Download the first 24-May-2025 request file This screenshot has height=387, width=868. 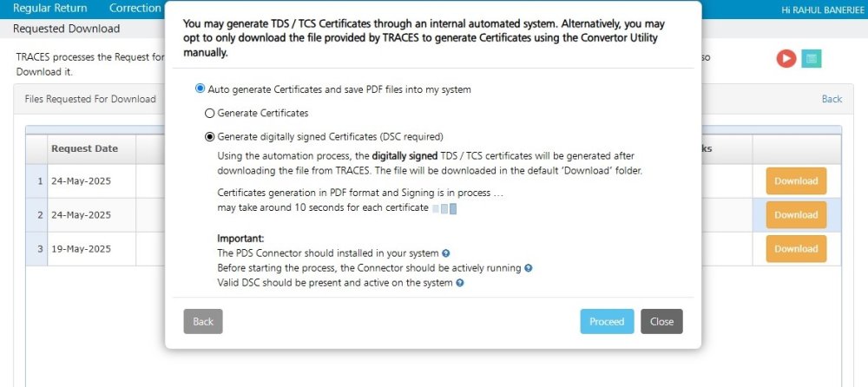tap(795, 181)
